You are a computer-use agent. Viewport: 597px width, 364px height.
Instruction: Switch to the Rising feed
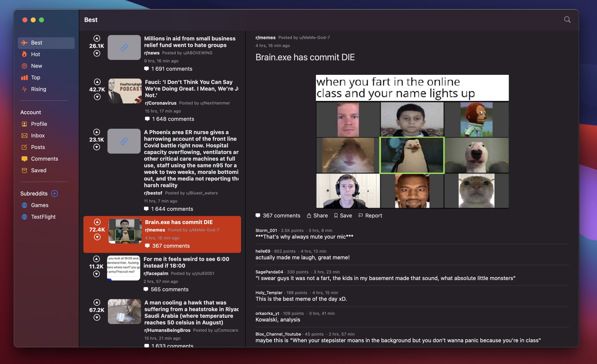pyautogui.click(x=38, y=89)
